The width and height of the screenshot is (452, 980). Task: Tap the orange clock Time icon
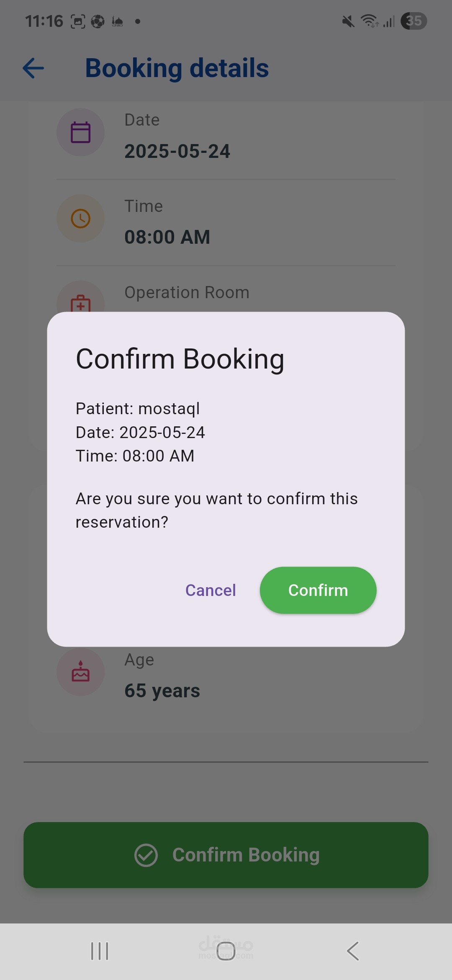pyautogui.click(x=81, y=219)
